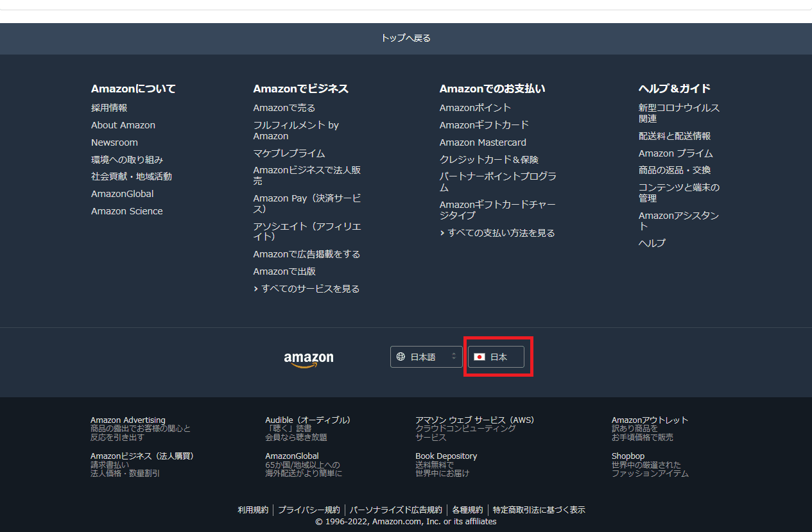812x532 pixels.
Task: Open Amazonギフトカードチャージタイプ link
Action: point(498,210)
